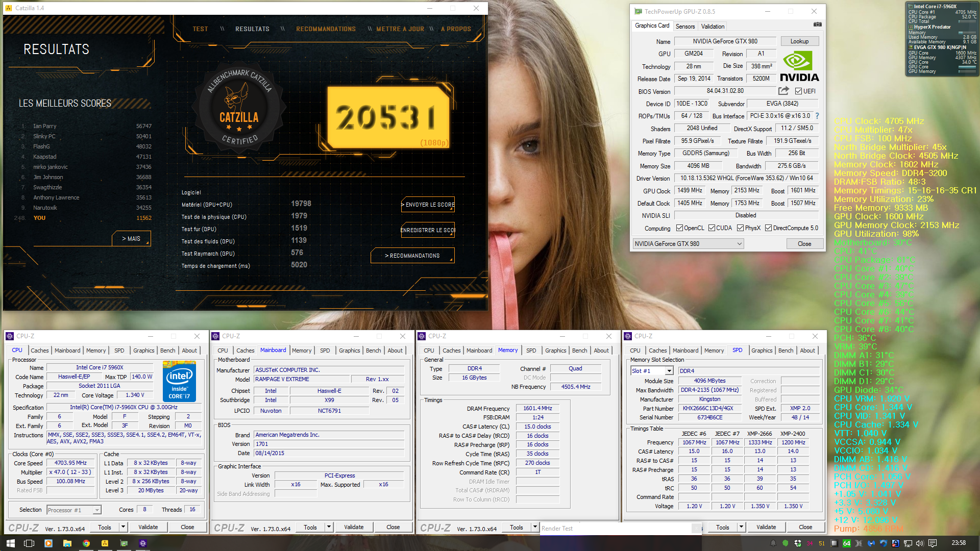
Task: Click the padlock tray icon
Action: click(x=896, y=543)
